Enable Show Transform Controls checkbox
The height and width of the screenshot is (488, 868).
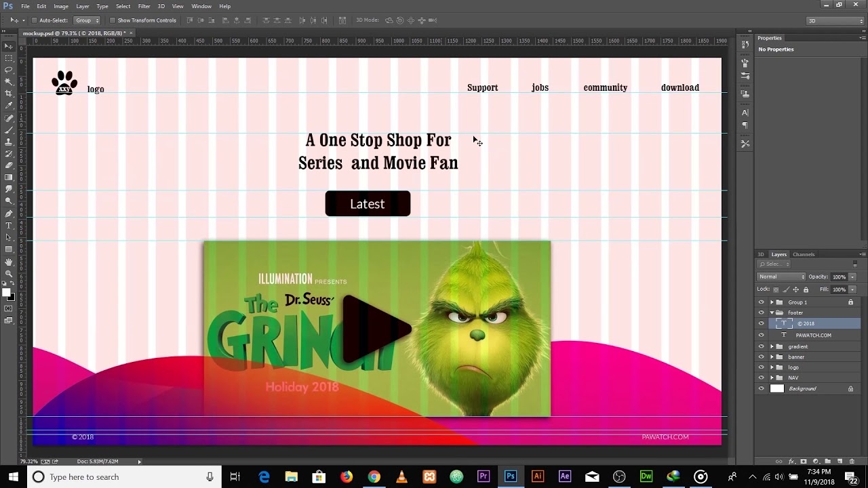click(x=112, y=20)
